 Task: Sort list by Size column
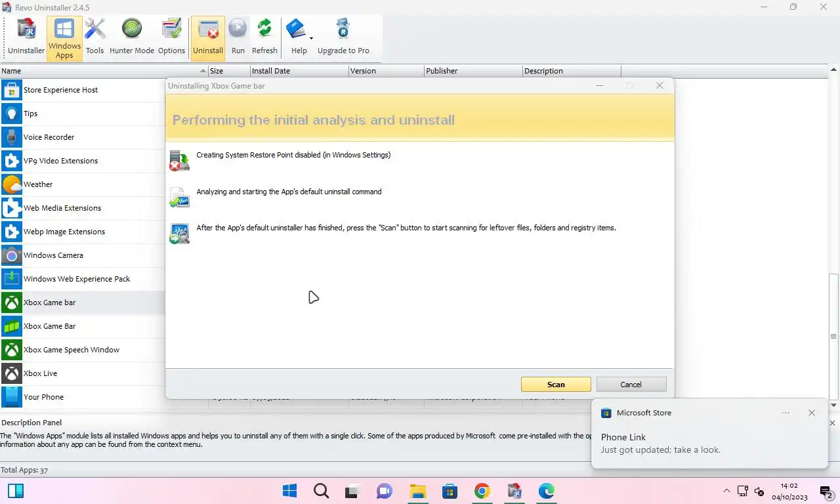pyautogui.click(x=229, y=71)
